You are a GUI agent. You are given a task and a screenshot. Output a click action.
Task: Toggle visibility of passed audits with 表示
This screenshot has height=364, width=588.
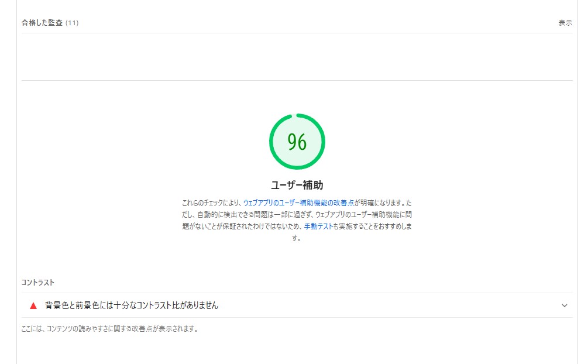pyautogui.click(x=565, y=22)
